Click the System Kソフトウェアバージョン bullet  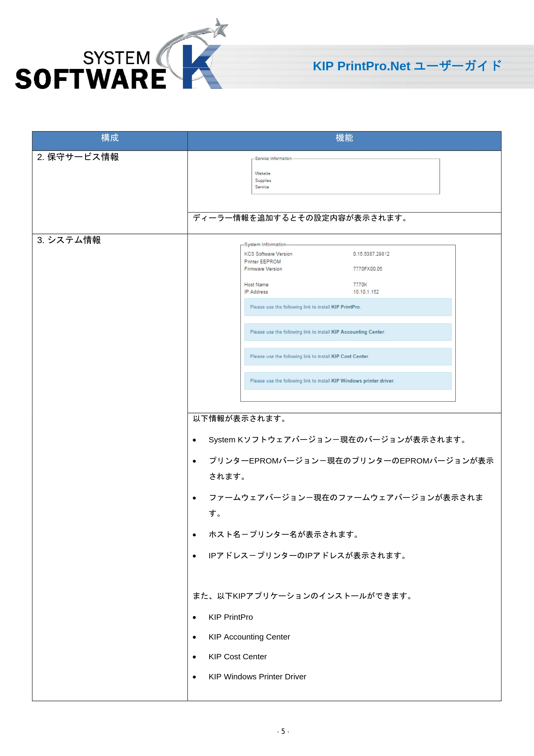click(x=337, y=440)
